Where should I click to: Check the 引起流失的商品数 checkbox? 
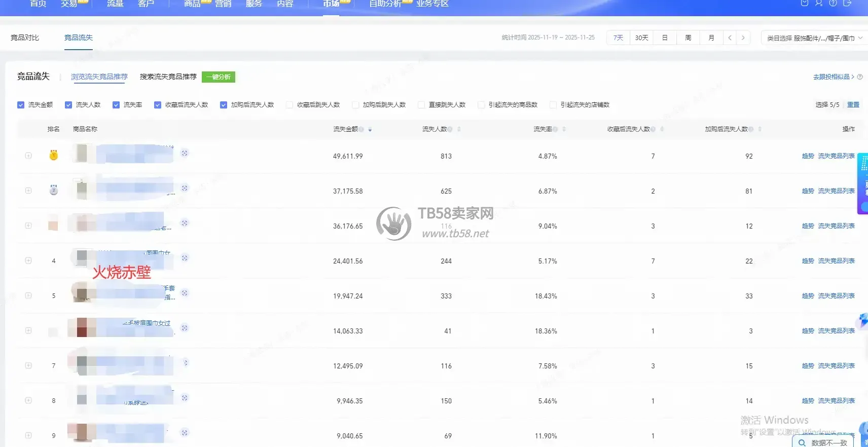click(x=482, y=105)
